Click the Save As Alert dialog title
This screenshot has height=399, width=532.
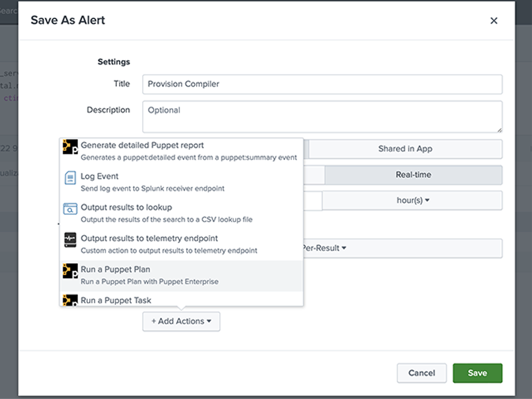coord(68,20)
